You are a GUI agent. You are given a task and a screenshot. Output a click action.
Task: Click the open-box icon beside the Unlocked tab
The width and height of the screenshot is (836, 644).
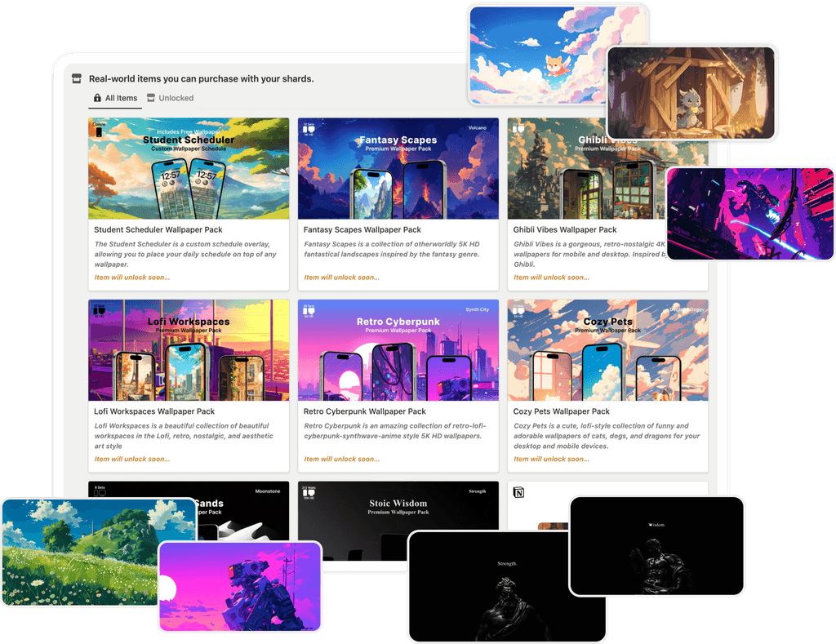150,97
